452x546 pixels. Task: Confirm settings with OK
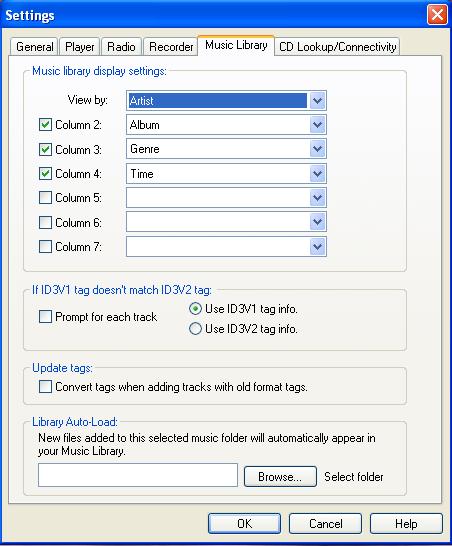[x=244, y=523]
